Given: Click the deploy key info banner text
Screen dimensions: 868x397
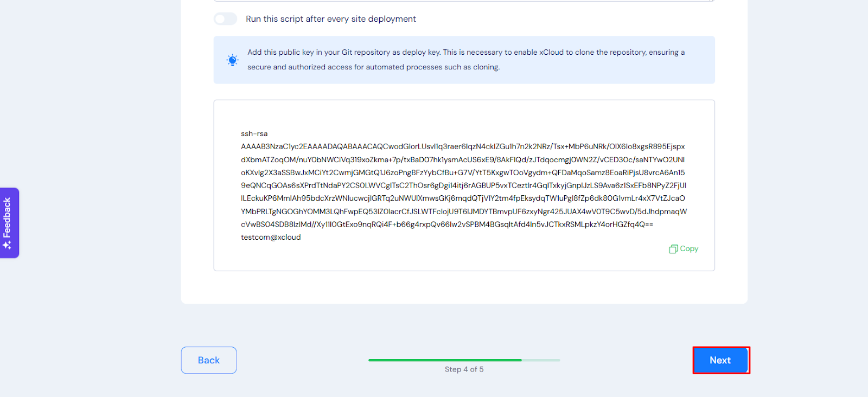Looking at the screenshot, I should coord(465,60).
